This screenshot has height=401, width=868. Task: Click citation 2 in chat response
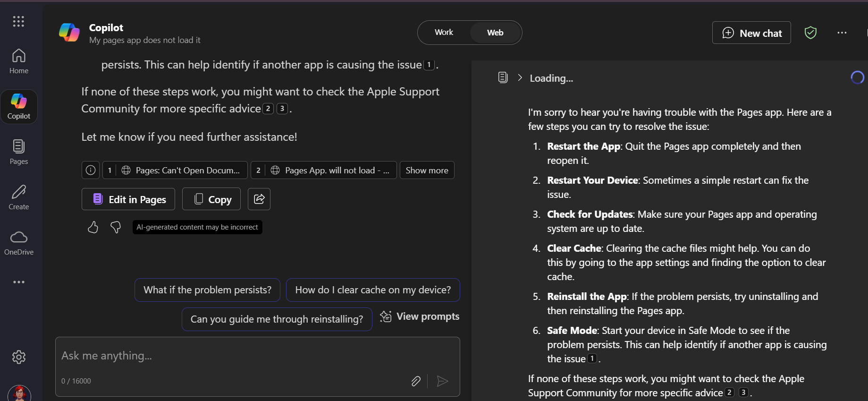(x=268, y=109)
